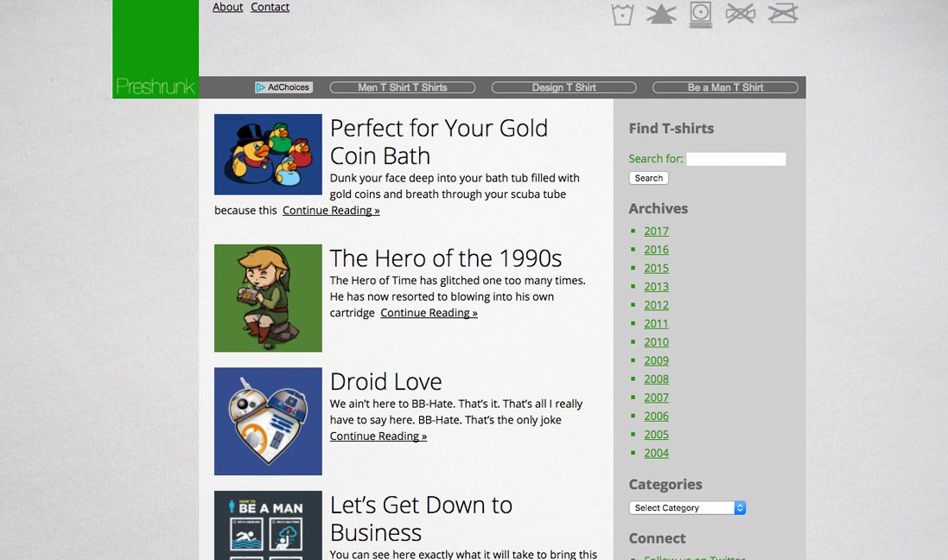948x560 pixels.
Task: Open the 2011 archive
Action: pyautogui.click(x=656, y=323)
